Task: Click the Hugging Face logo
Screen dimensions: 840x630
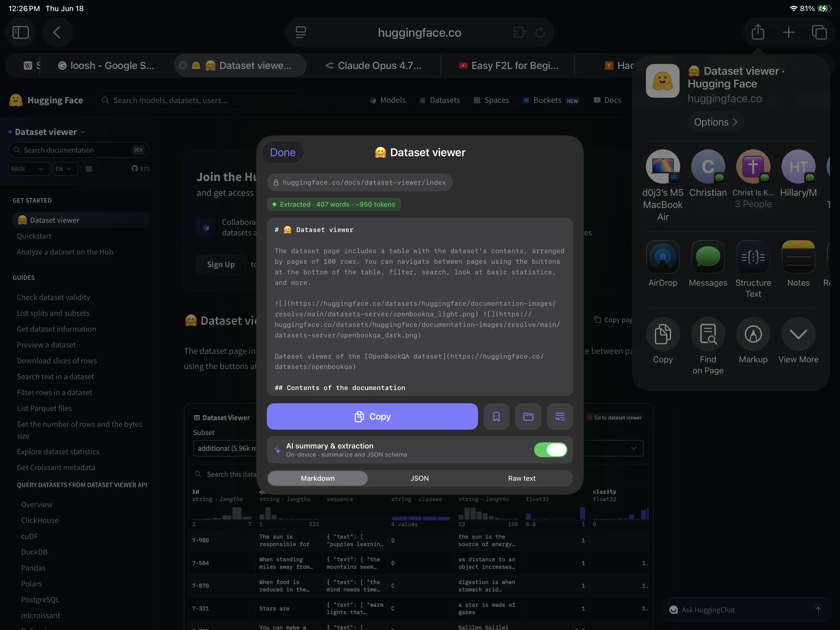Action: click(46, 100)
